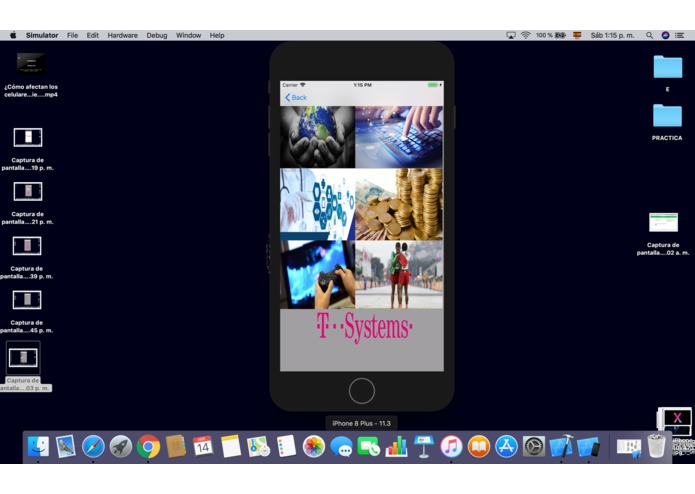Open the recent documents stack in Dock

[x=629, y=447]
